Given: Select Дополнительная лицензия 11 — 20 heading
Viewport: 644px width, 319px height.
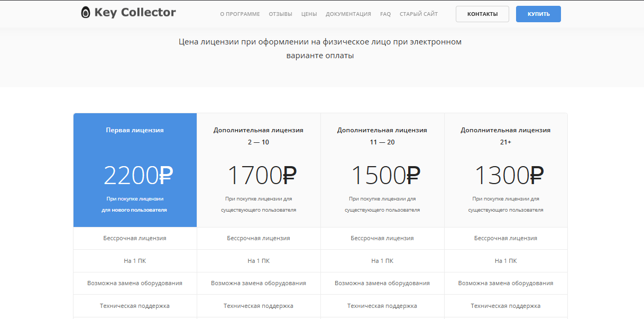Looking at the screenshot, I should 382,136.
